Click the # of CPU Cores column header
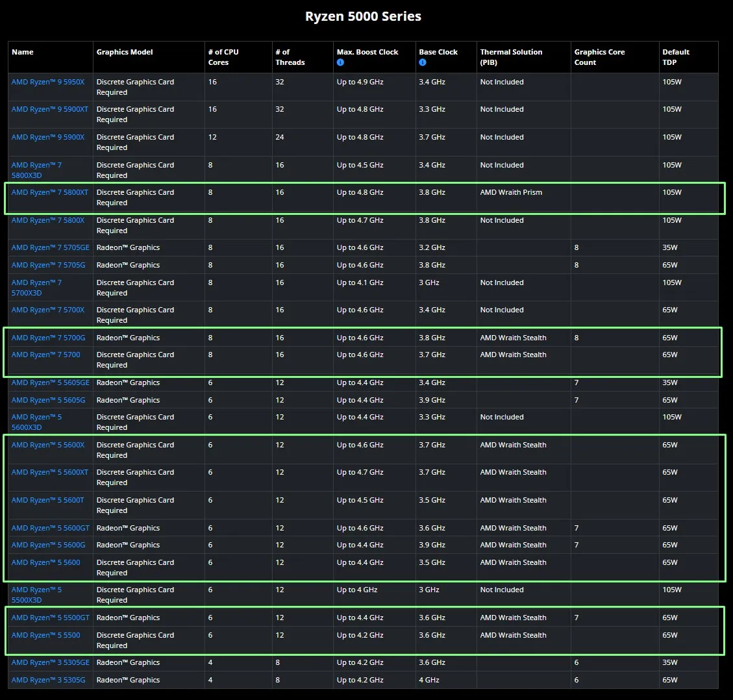 [x=223, y=57]
